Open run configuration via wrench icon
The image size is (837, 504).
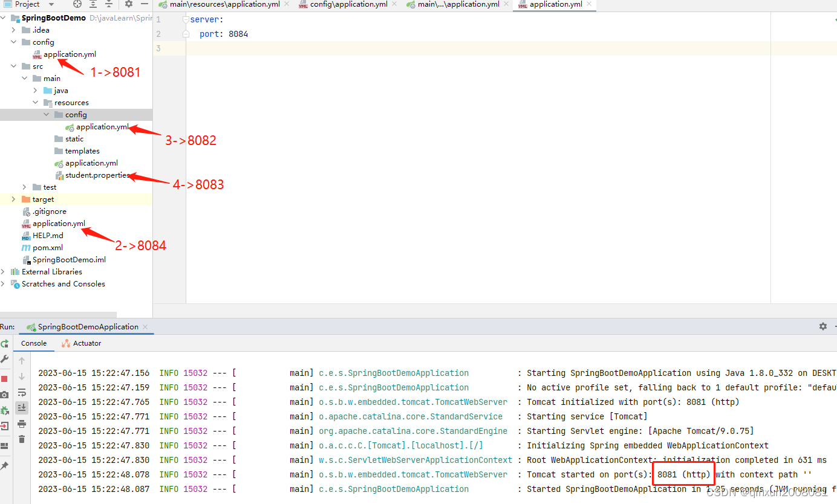pos(4,360)
